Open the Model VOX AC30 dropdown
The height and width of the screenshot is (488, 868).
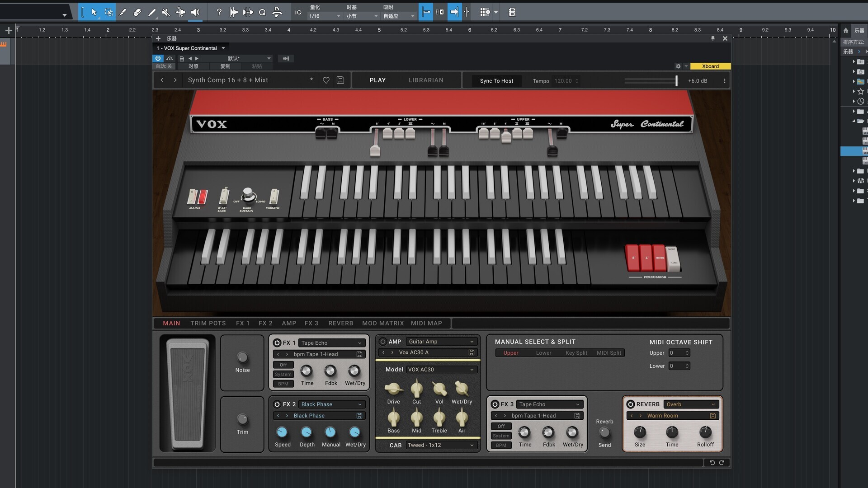(441, 370)
